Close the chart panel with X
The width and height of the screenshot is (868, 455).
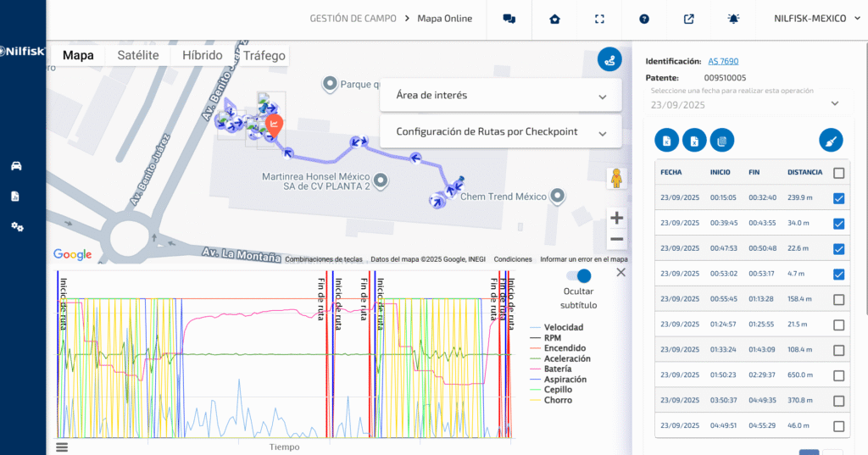[620, 272]
